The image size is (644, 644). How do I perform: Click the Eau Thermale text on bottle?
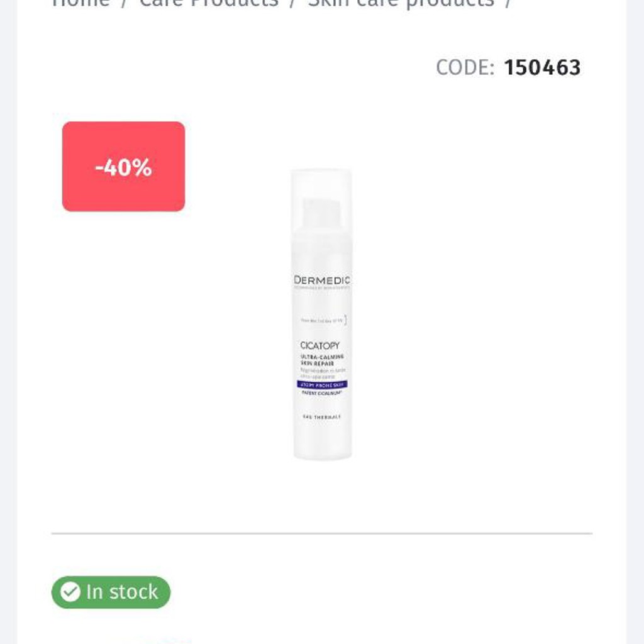click(x=321, y=417)
